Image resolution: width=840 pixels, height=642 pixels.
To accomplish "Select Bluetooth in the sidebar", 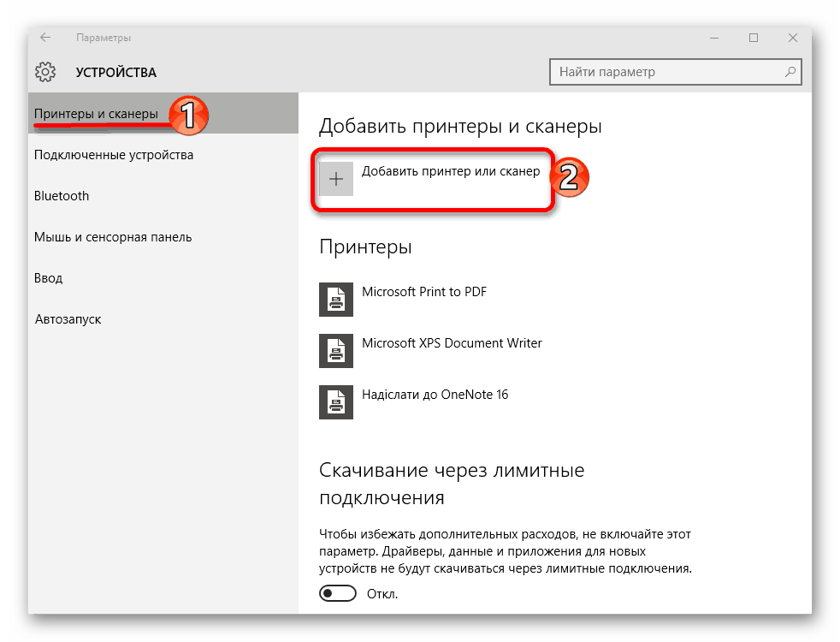I will click(62, 196).
